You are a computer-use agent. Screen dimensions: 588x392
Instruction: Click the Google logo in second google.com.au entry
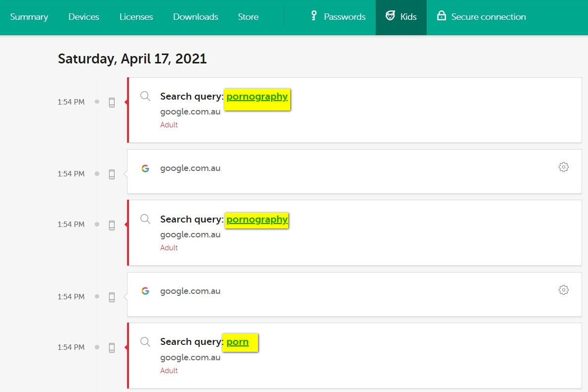click(x=145, y=291)
